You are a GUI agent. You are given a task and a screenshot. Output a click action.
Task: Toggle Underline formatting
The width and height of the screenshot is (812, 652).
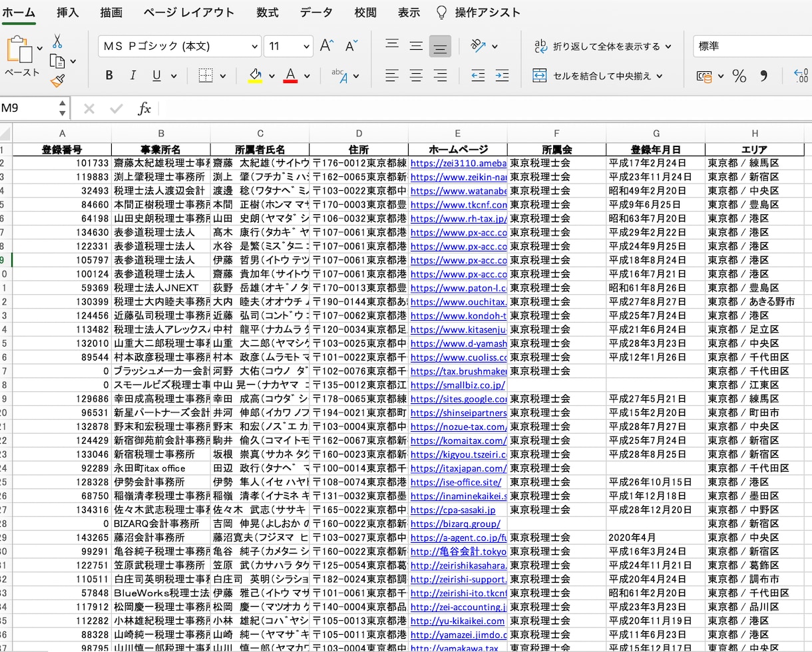(156, 76)
